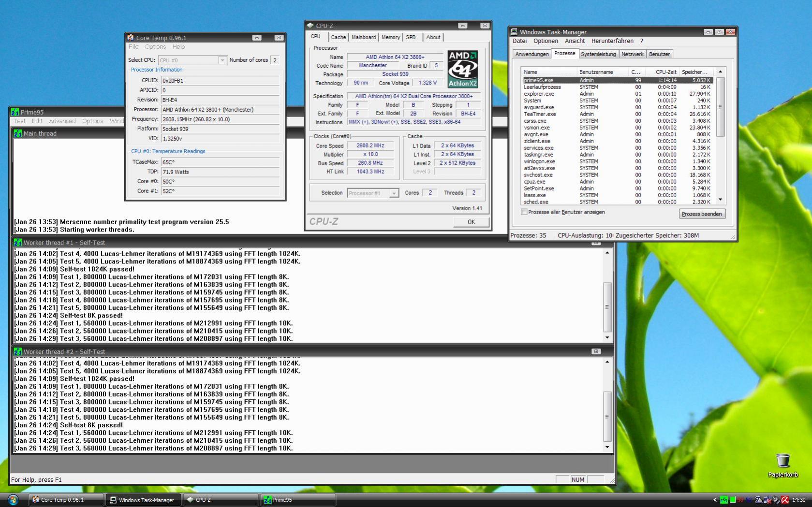
Task: Open the File menu in Core Temp
Action: click(x=133, y=47)
